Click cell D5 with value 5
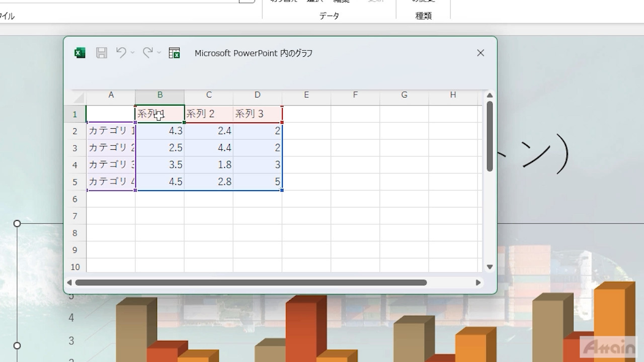 (x=257, y=182)
